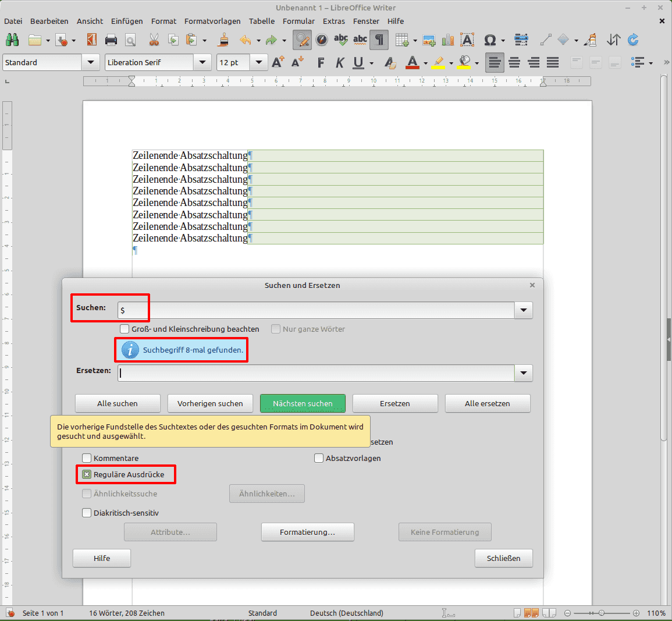Open a file with the folder icon
Screen dimensions: 672x621
(x=35, y=40)
